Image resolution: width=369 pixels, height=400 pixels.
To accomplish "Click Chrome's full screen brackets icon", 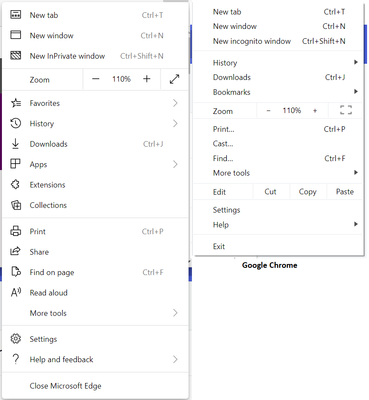I will point(346,110).
